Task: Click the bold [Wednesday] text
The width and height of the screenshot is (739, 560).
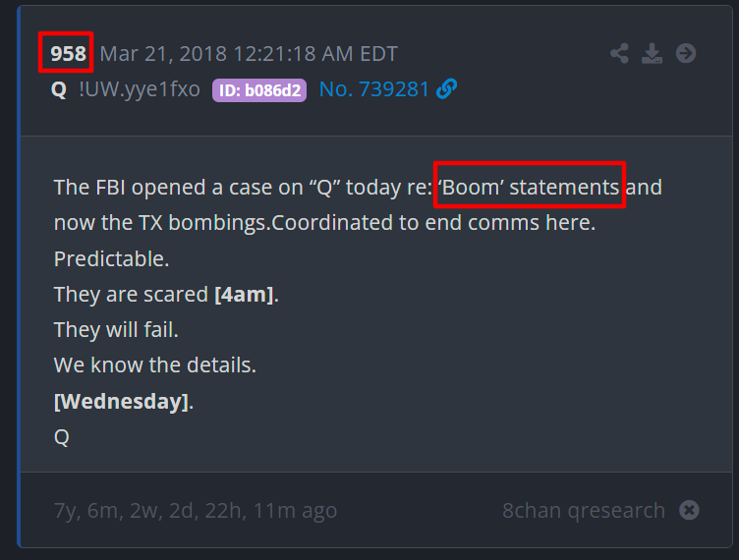Action: coord(121,401)
